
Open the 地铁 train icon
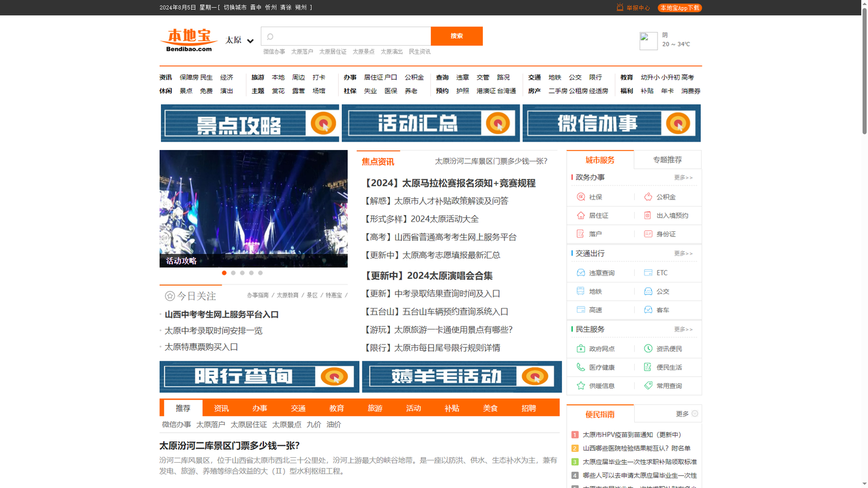point(580,292)
